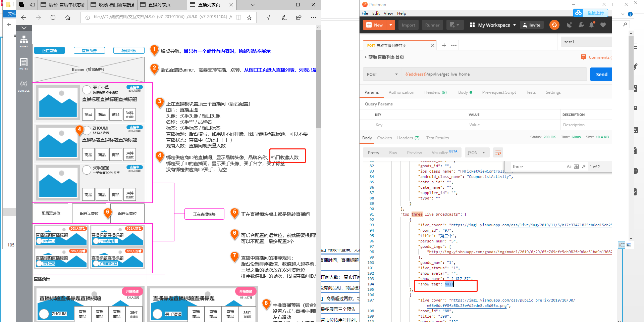Open NOTES panel in Axure sidebar
This screenshot has height=322, width=644.
[x=23, y=64]
